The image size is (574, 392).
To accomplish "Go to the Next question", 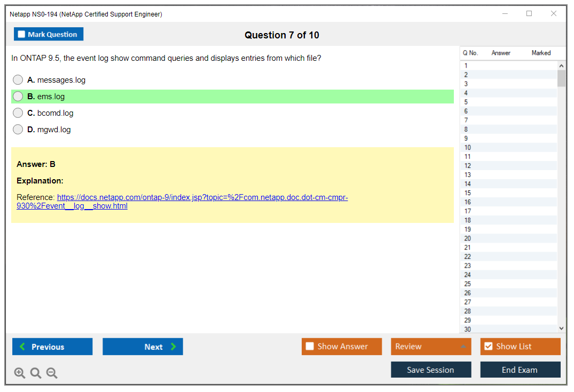I will point(143,347).
